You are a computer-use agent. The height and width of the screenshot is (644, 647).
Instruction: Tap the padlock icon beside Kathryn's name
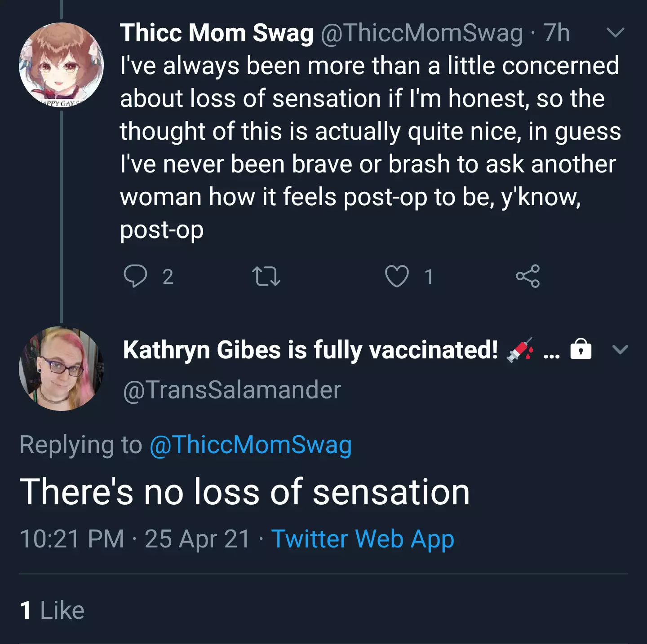(x=581, y=349)
